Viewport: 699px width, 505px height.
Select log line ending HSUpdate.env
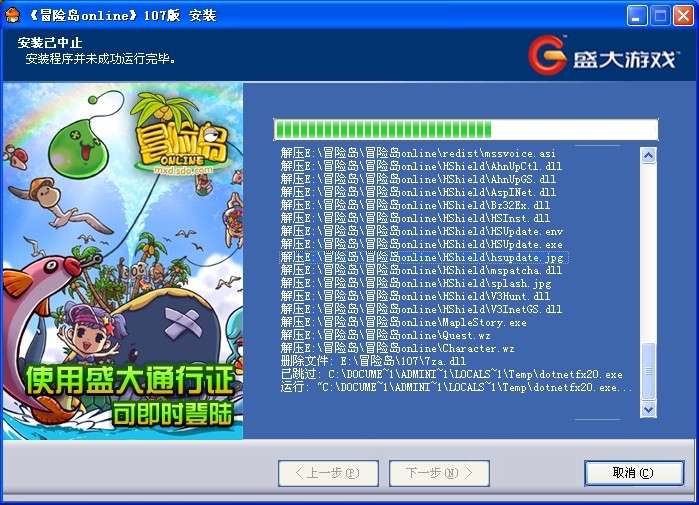pos(422,231)
